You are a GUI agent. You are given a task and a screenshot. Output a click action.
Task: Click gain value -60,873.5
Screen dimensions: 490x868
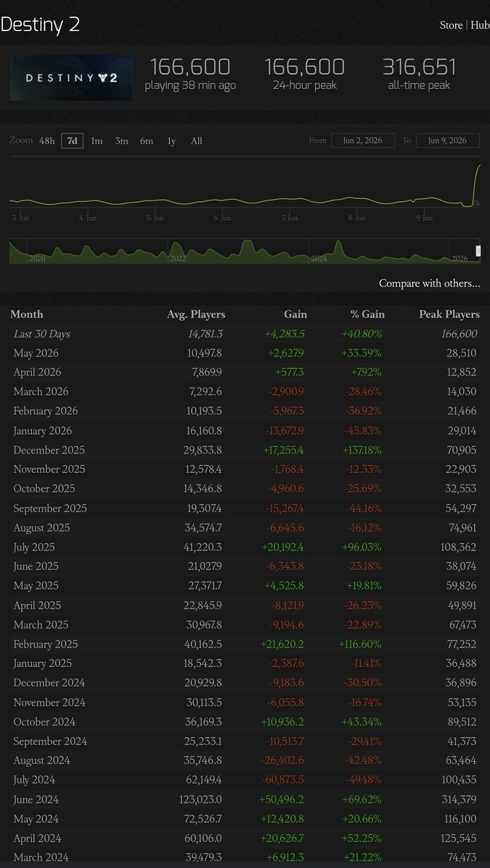coord(283,780)
